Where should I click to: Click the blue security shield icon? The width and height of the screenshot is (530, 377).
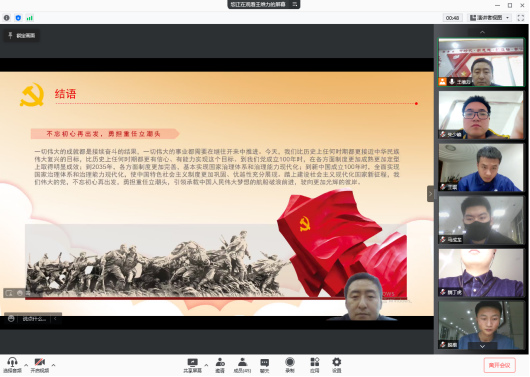(x=18, y=18)
